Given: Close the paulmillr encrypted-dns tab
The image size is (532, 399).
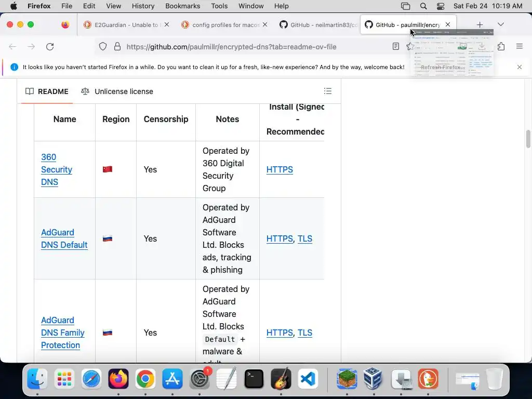Looking at the screenshot, I should click(x=448, y=24).
